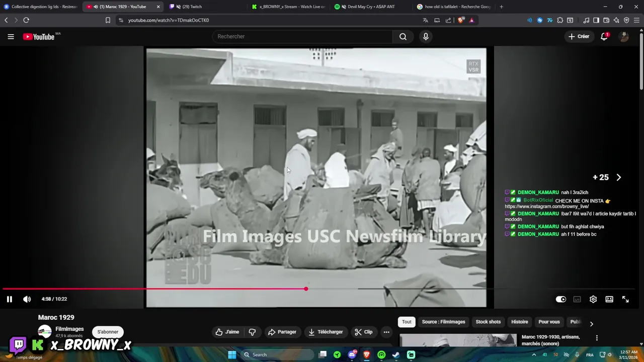Open the account avatar menu

click(x=624, y=36)
